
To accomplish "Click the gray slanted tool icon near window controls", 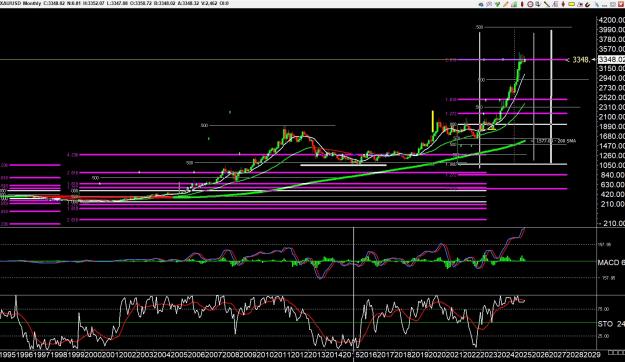I will [597, 4].
